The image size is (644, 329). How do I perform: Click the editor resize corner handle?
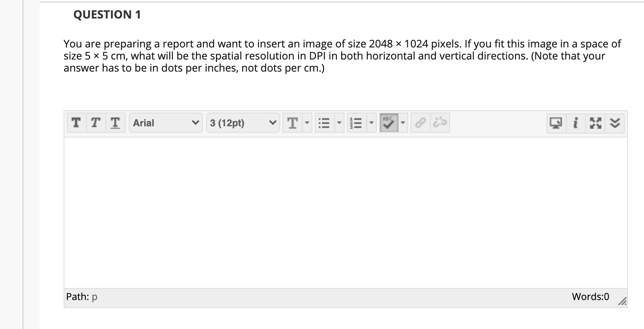[622, 301]
